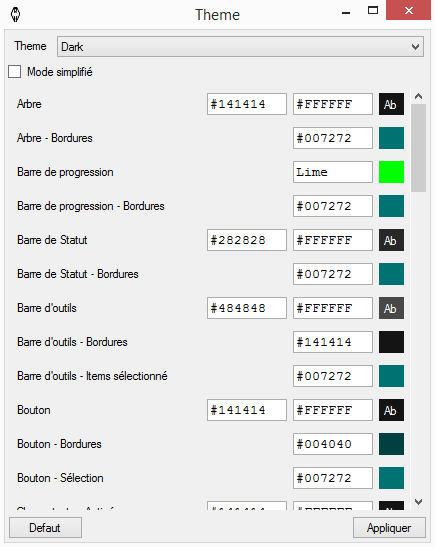Click the Arbre background field #141414
Image resolution: width=435 pixels, height=547 pixels.
tap(247, 104)
